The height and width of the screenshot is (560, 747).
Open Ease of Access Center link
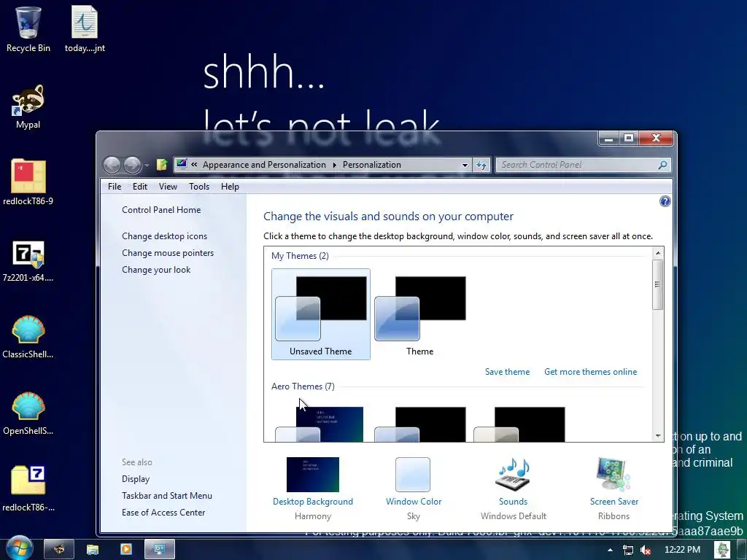pyautogui.click(x=163, y=513)
